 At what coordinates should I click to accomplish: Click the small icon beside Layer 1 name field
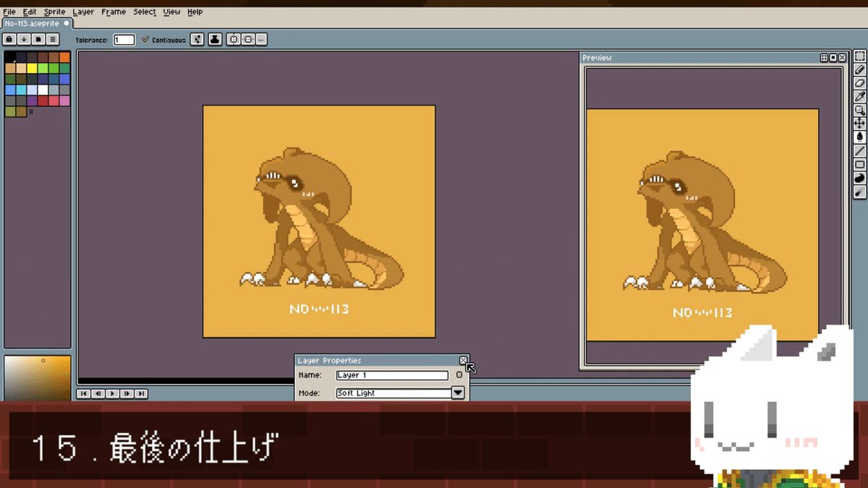pyautogui.click(x=459, y=375)
